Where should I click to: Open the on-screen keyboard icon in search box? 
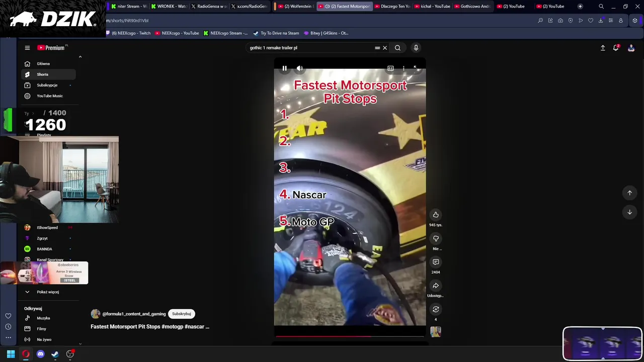pyautogui.click(x=377, y=48)
